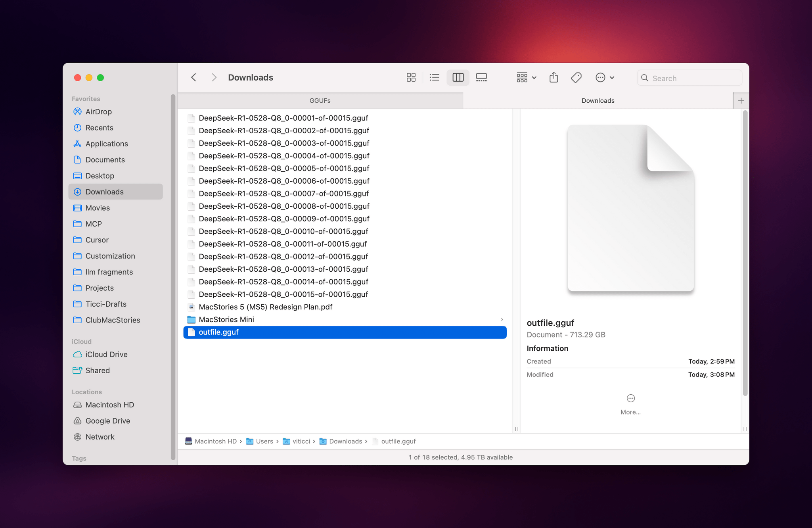Select DeepSeek-R1-0528-Q8_0-00007-of-00015.gguf
Viewport: 812px width, 528px height.
[345, 194]
